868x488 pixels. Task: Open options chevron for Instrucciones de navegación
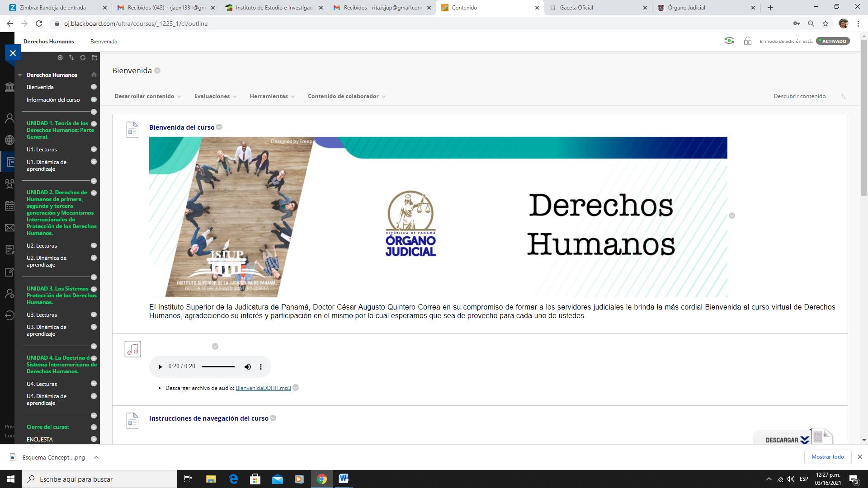tap(273, 418)
